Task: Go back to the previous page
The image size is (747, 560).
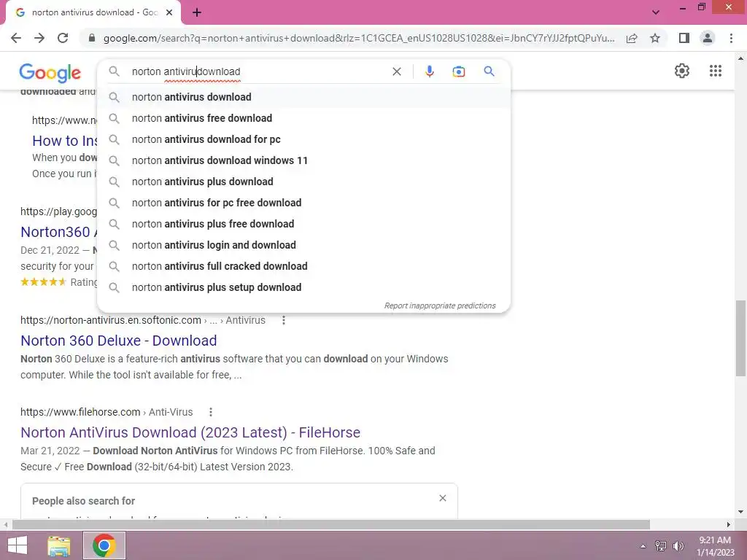Action: (16, 38)
